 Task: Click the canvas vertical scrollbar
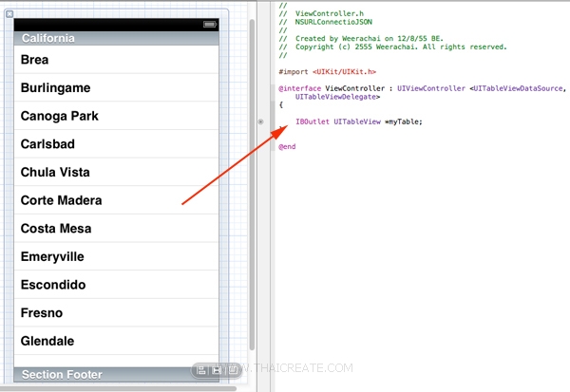point(252,184)
